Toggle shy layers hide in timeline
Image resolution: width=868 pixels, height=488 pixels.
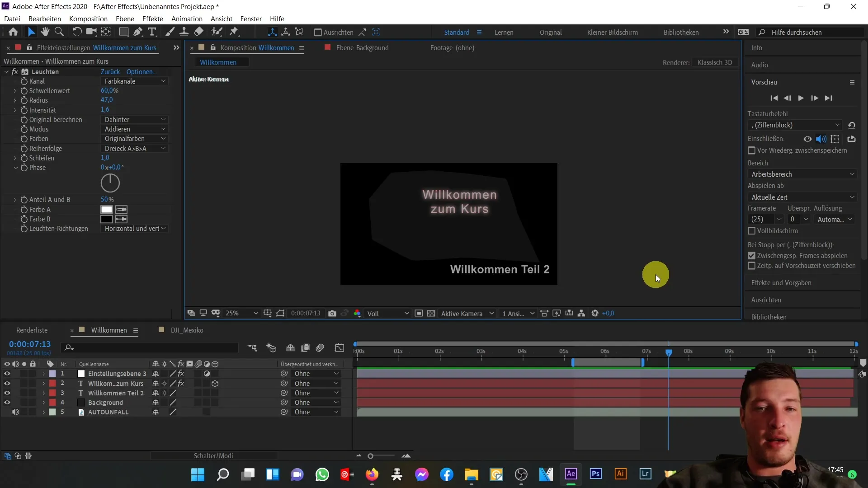290,347
